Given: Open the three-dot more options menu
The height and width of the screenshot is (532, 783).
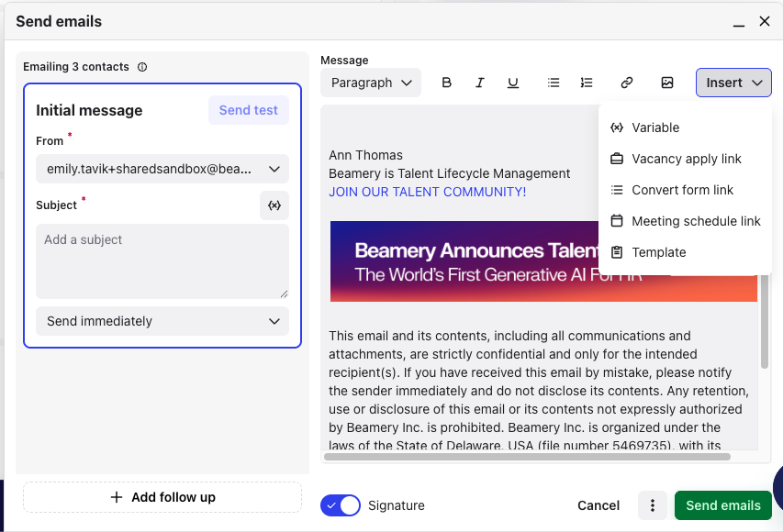Looking at the screenshot, I should [x=652, y=505].
